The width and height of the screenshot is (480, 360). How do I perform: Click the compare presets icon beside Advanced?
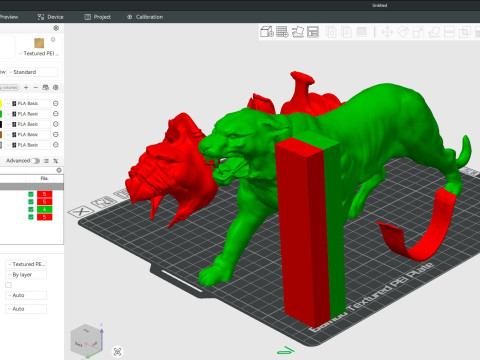pyautogui.click(x=56, y=161)
